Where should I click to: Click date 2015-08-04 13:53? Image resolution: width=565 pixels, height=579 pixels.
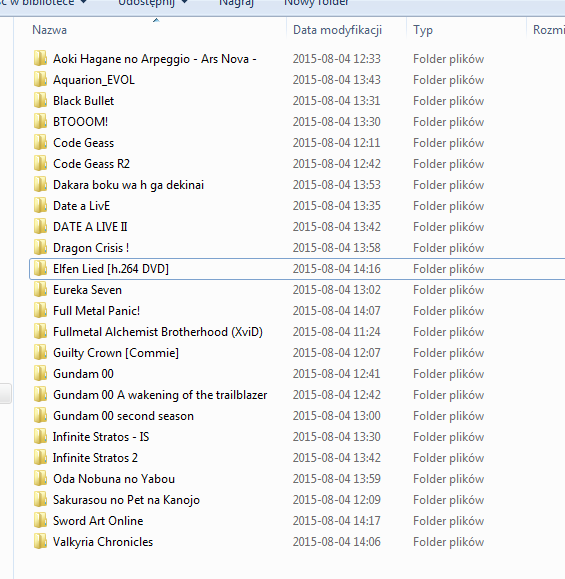336,185
